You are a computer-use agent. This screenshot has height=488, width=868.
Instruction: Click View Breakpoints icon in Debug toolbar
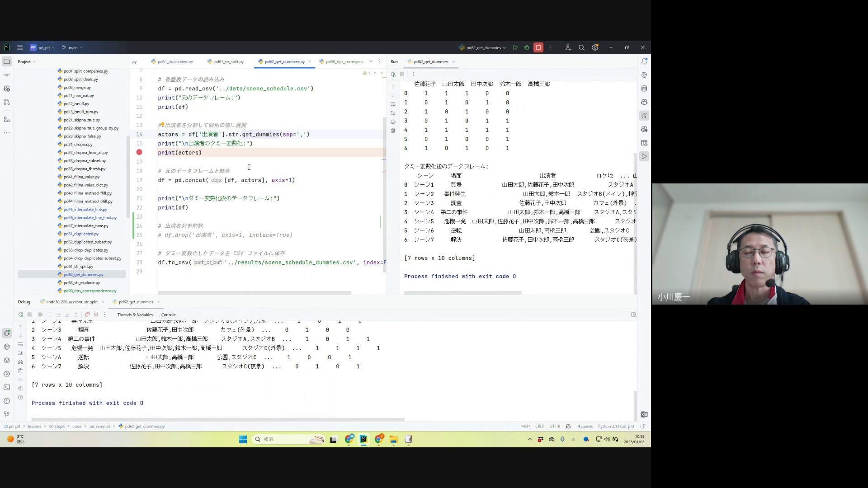[87, 315]
